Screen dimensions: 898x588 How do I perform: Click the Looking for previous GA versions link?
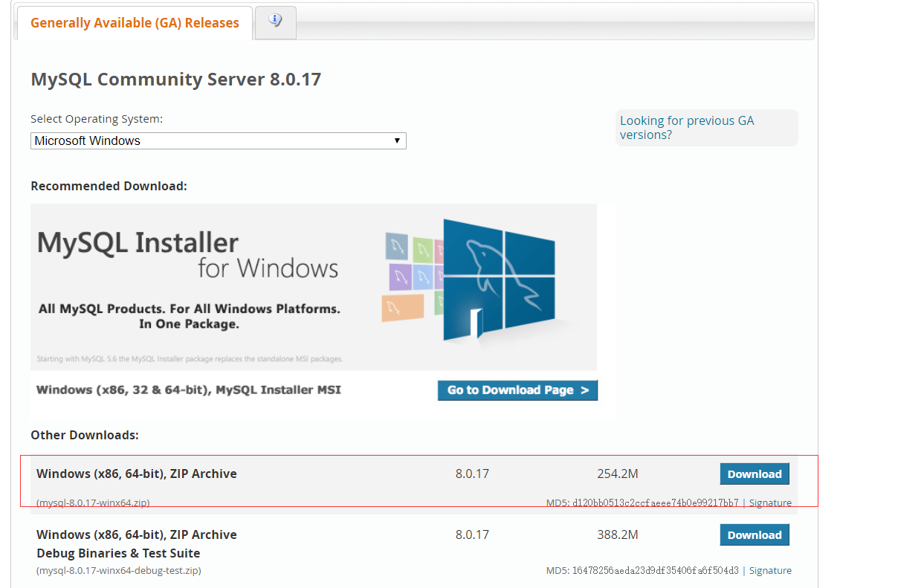click(687, 128)
